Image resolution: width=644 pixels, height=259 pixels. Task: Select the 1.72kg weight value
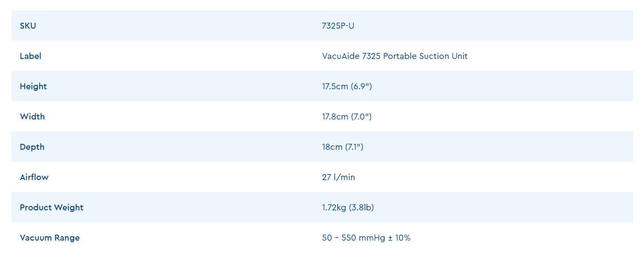point(335,207)
